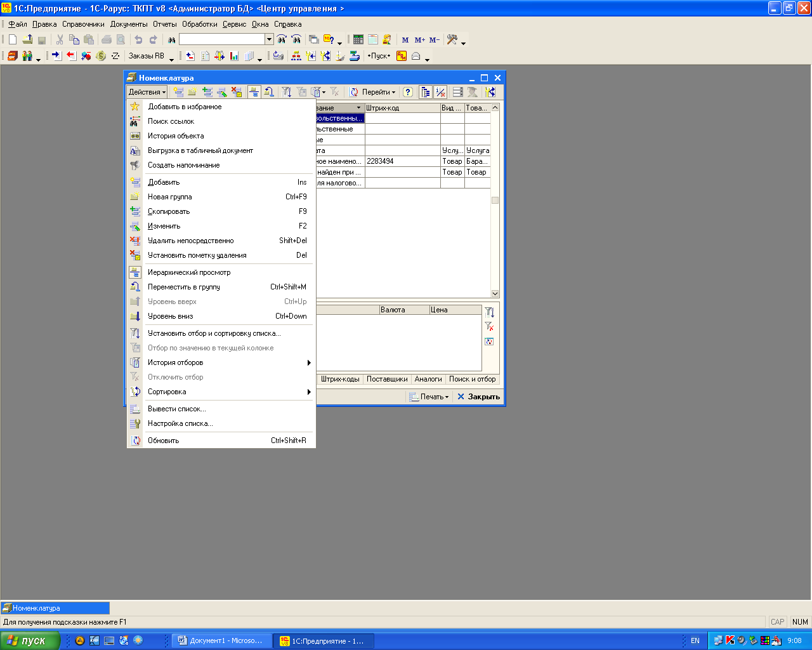Choose Обновить in Actions menu
Image resolution: width=812 pixels, height=650 pixels.
pos(221,441)
